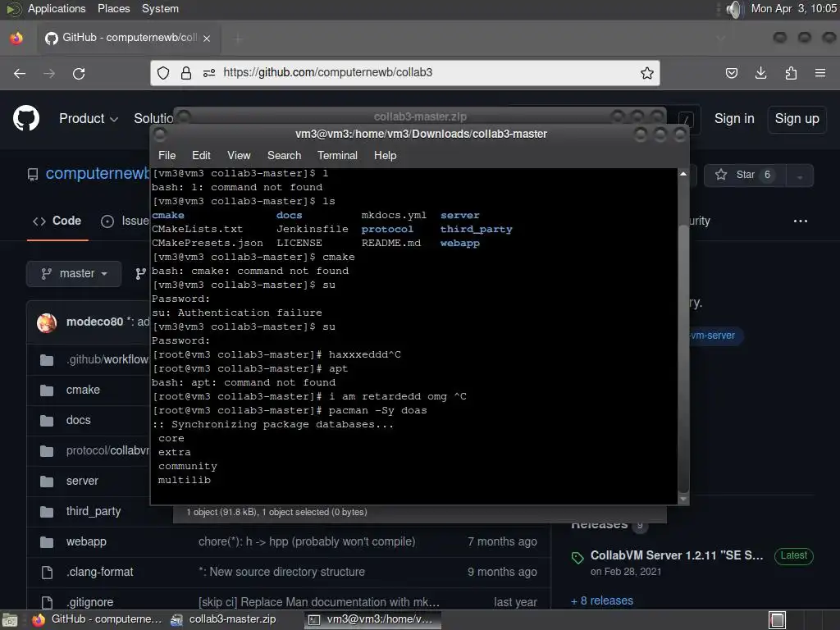Click the padlock site security icon
The width and height of the screenshot is (840, 630).
tap(186, 73)
